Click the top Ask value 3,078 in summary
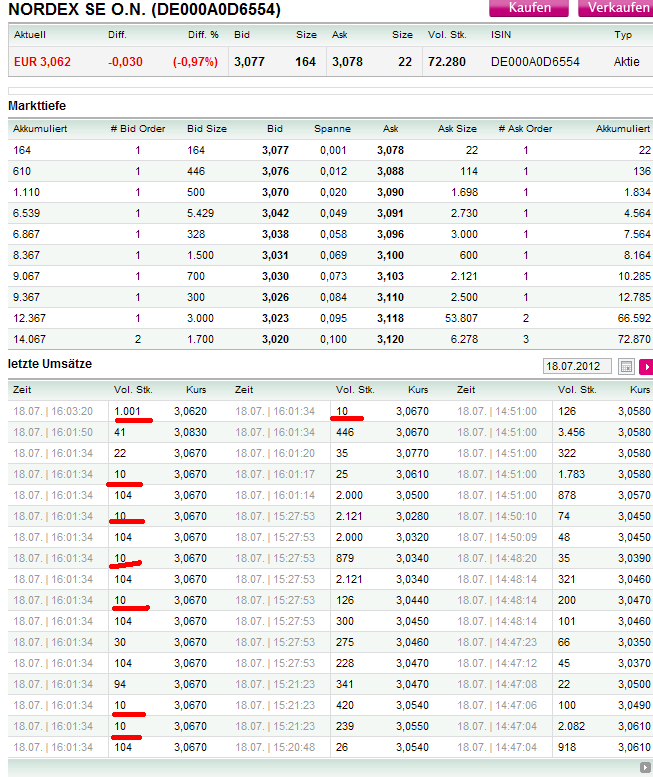The image size is (653, 777). click(347, 62)
